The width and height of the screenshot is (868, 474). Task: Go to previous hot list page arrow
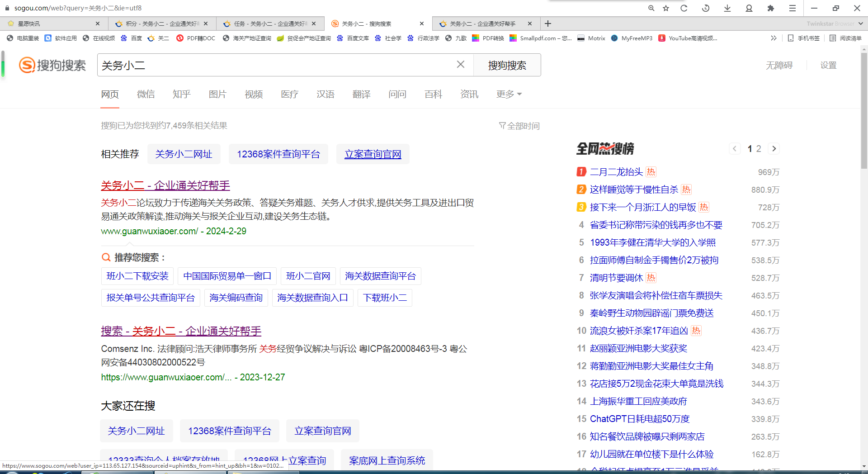735,149
